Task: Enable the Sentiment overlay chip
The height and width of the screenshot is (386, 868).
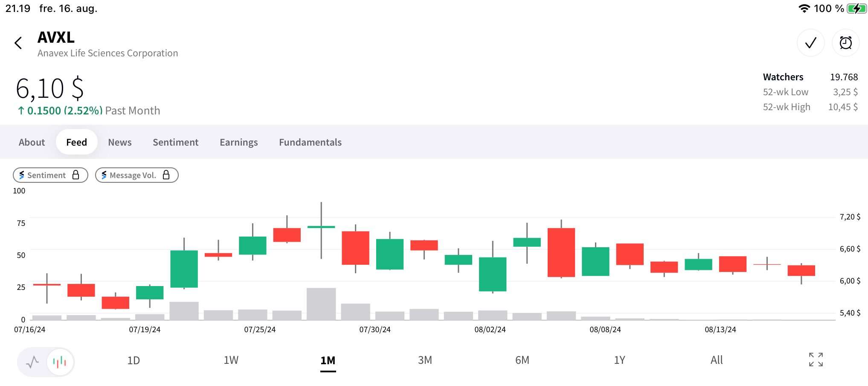Action: (50, 175)
